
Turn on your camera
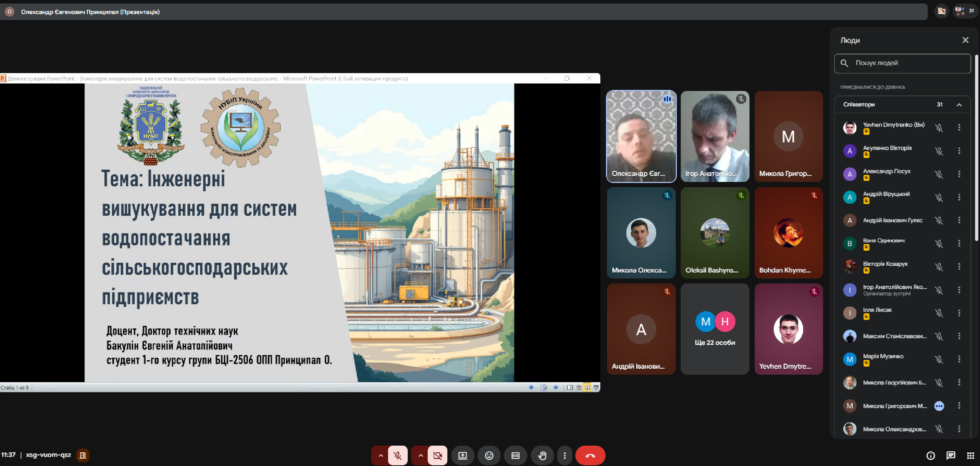coord(438,455)
